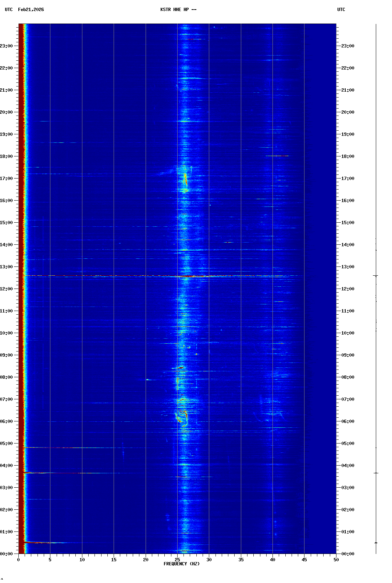
Task: Click the "FREQUENCY (HZ)" axis title
Action: point(182,564)
